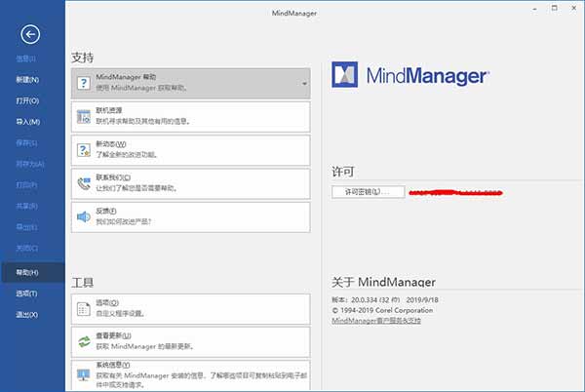Click the 新功能(W) what's new icon
Viewport: 585px width, 392px height.
pyautogui.click(x=84, y=150)
